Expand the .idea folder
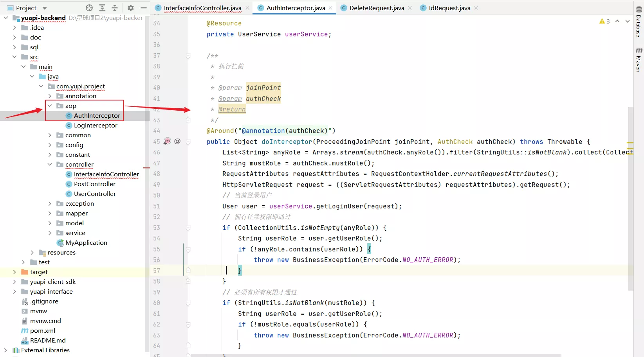The image size is (644, 357). pos(14,27)
